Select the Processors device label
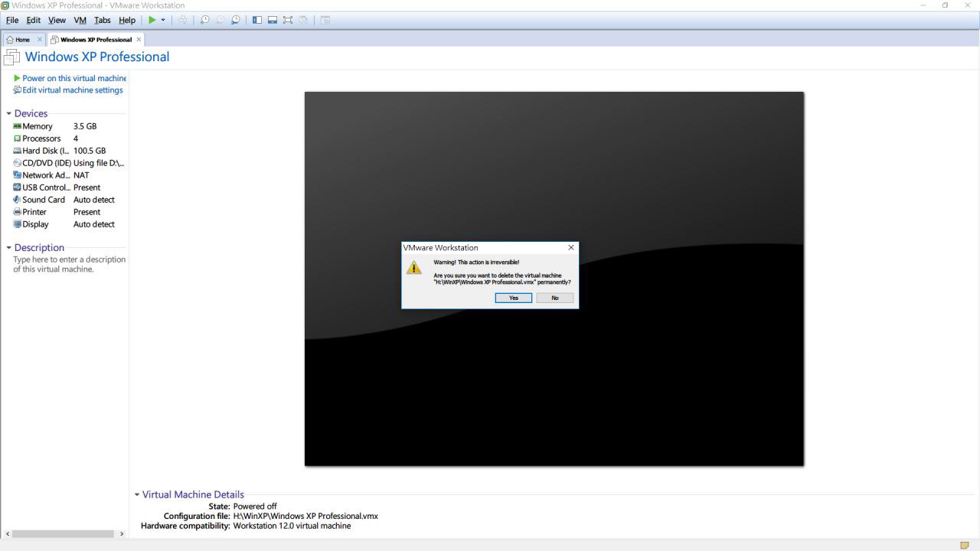This screenshot has width=980, height=551. point(41,139)
